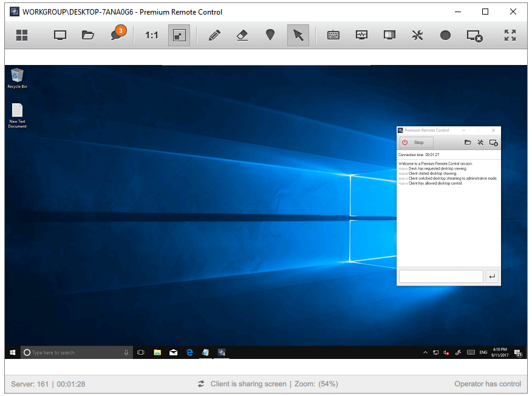Toggle the mouse pointer control tool
The height and width of the screenshot is (396, 532).
click(x=298, y=35)
